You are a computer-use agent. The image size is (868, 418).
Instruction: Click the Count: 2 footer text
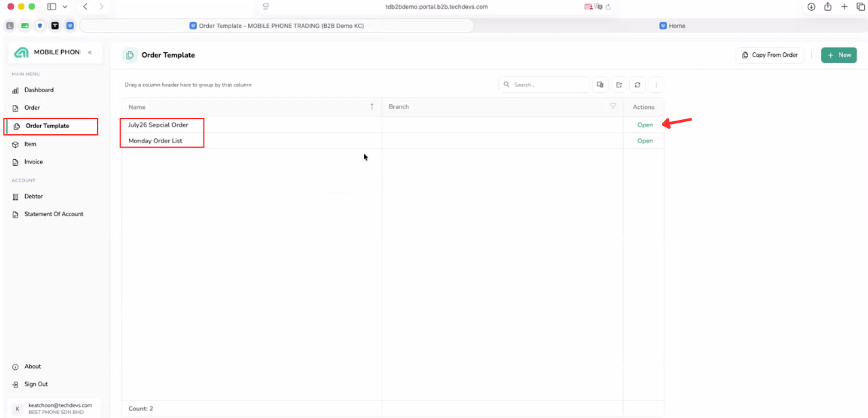point(141,409)
